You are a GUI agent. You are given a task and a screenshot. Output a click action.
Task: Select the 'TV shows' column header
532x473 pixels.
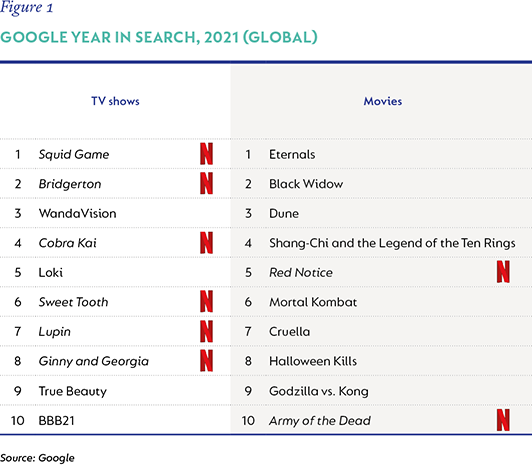[115, 101]
